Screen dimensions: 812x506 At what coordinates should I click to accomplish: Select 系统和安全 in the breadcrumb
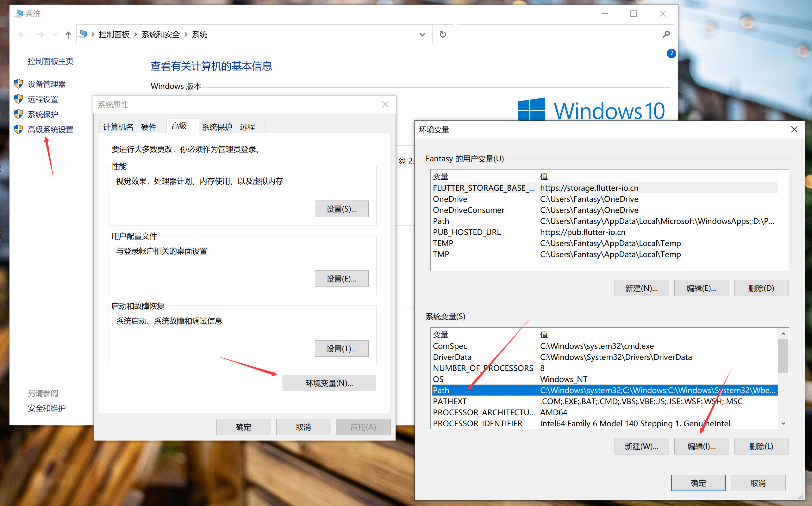[x=160, y=34]
